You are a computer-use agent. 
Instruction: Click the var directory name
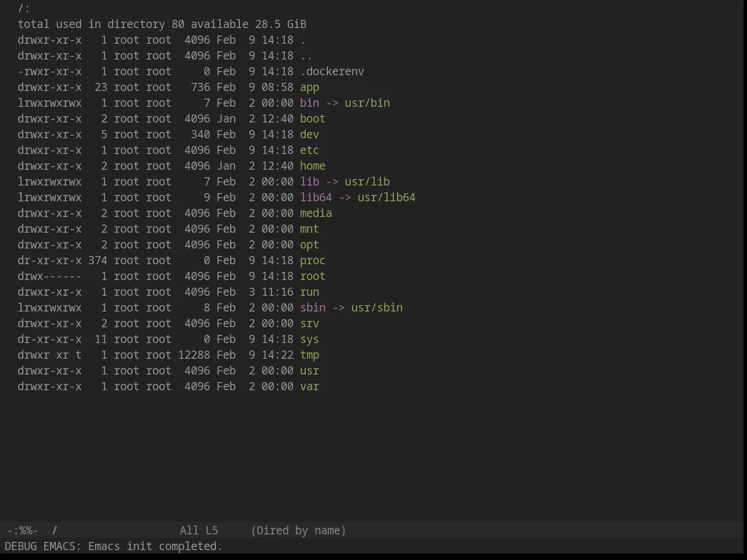(x=309, y=387)
